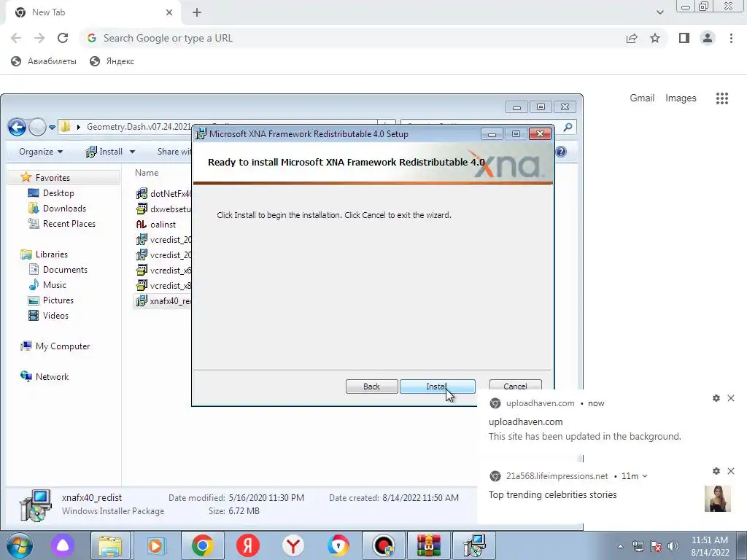Focus the Chrome address bar

tap(352, 38)
